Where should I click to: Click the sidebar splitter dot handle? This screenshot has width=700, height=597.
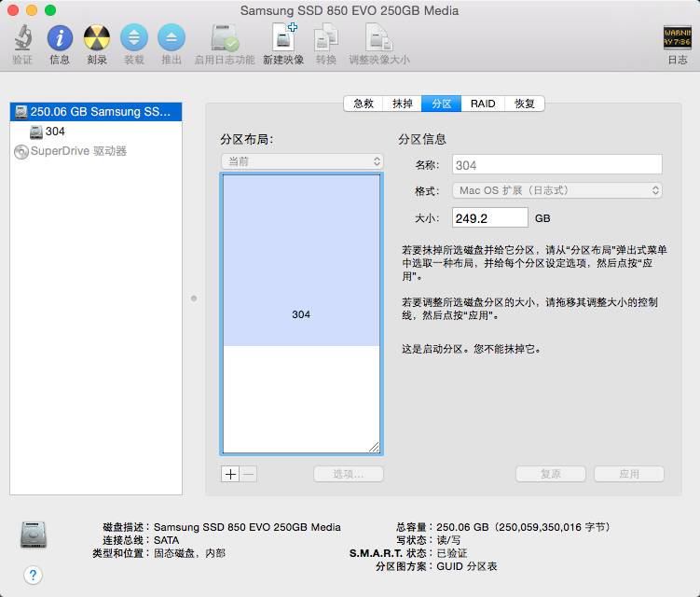(194, 298)
